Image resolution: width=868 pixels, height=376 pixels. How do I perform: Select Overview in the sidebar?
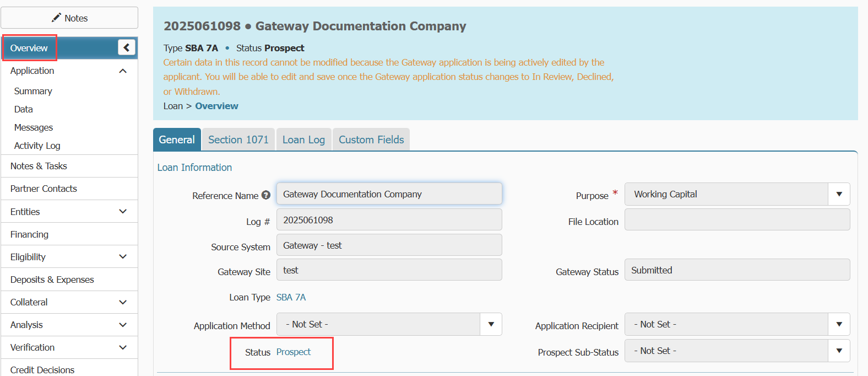[29, 48]
